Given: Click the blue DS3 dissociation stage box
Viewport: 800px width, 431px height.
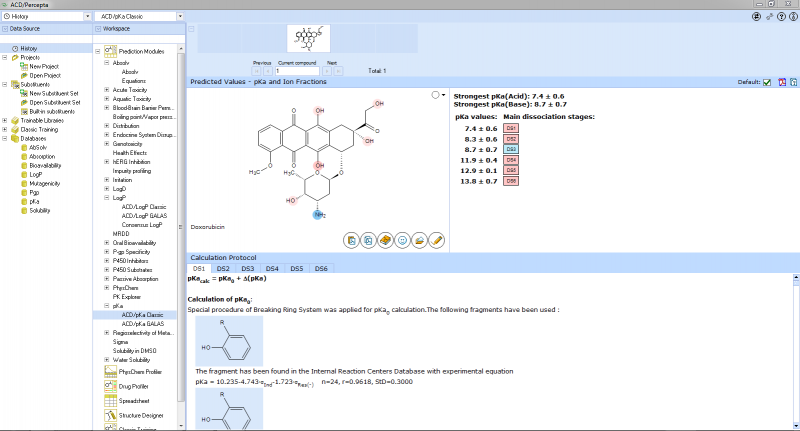Looking at the screenshot, I should (511, 149).
